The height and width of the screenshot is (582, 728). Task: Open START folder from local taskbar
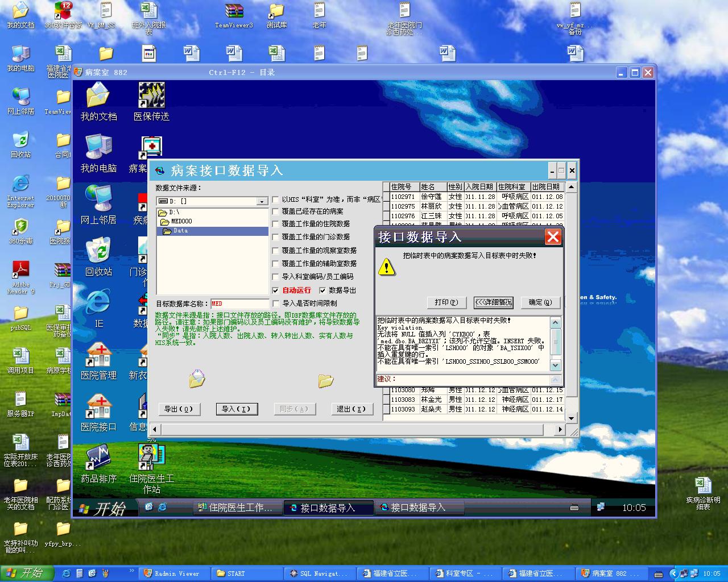[247, 573]
